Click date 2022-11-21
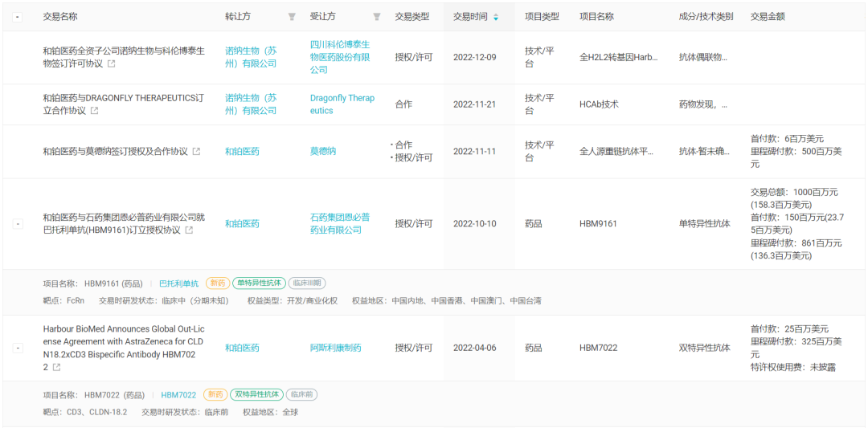Viewport: 868px width, 428px height. 474,104
